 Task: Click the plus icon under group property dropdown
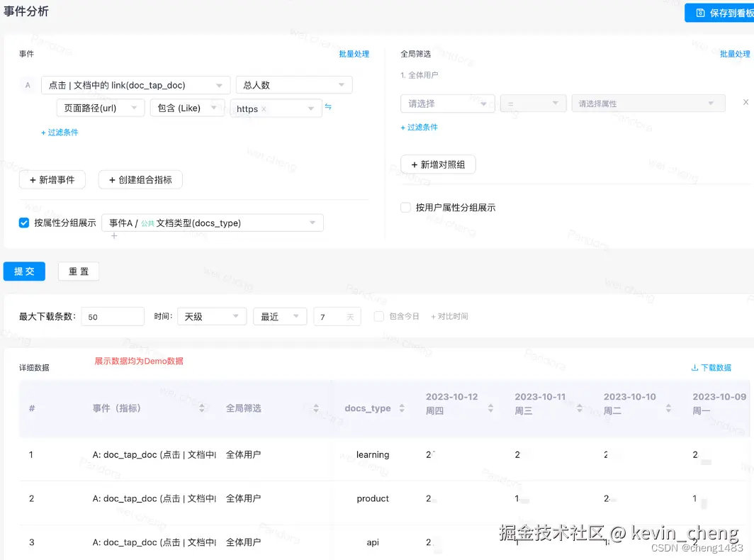(x=114, y=236)
